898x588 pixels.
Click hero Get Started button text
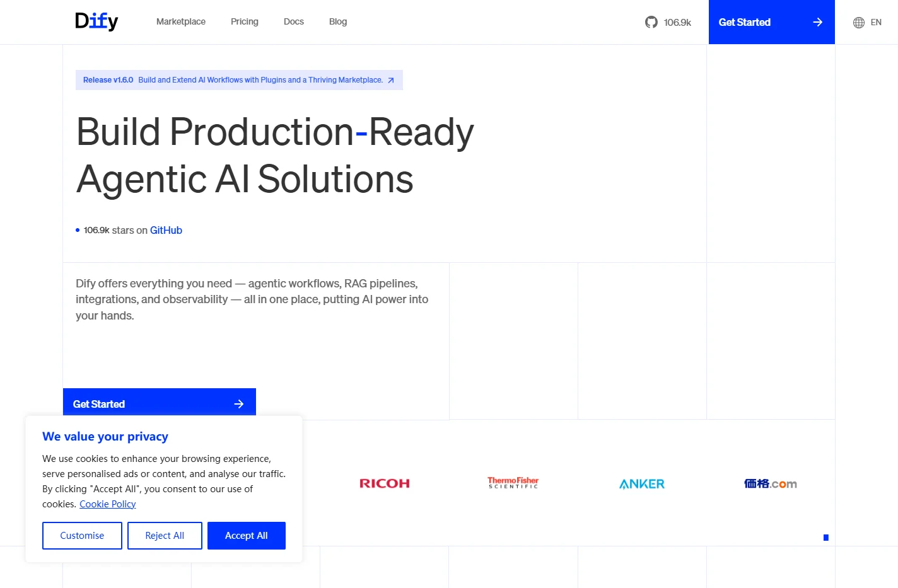click(99, 404)
